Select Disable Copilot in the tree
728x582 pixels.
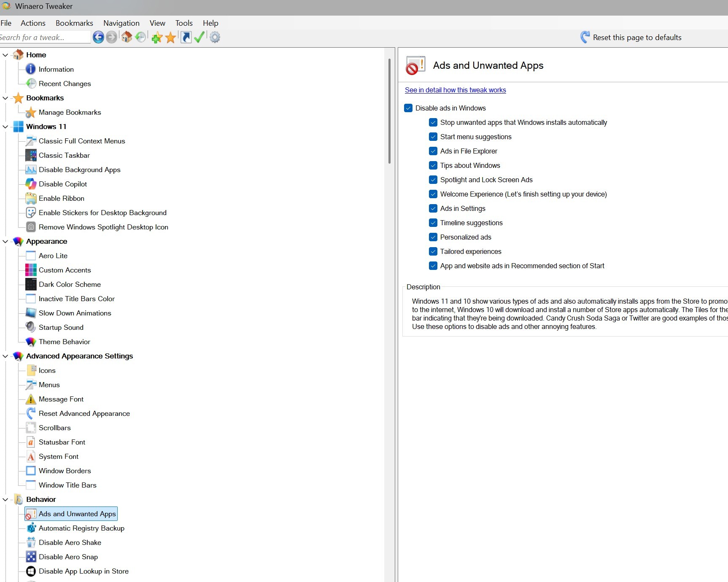(63, 184)
